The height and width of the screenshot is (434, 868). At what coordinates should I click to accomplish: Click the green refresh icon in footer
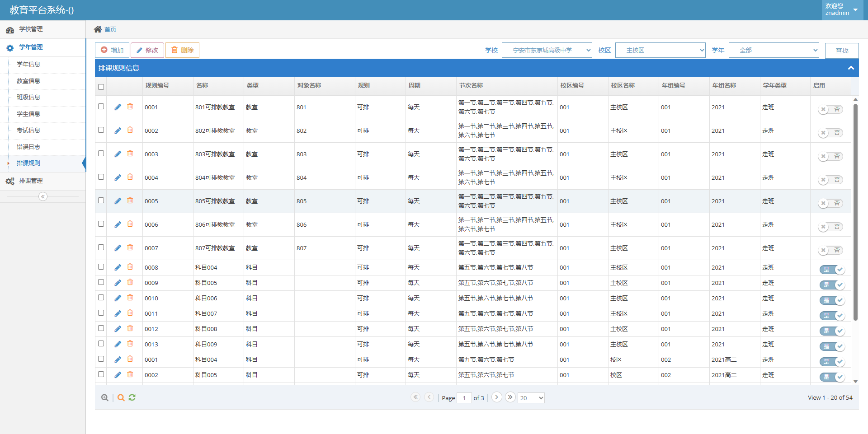[x=132, y=397]
